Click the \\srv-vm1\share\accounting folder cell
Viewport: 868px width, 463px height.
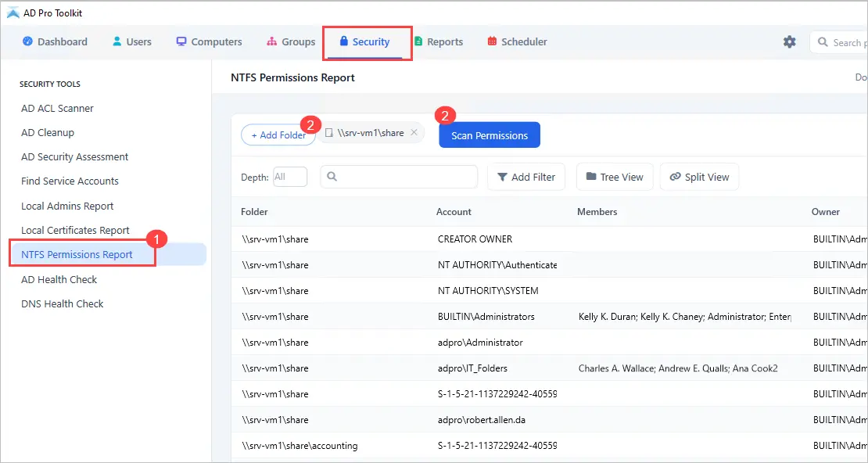299,446
